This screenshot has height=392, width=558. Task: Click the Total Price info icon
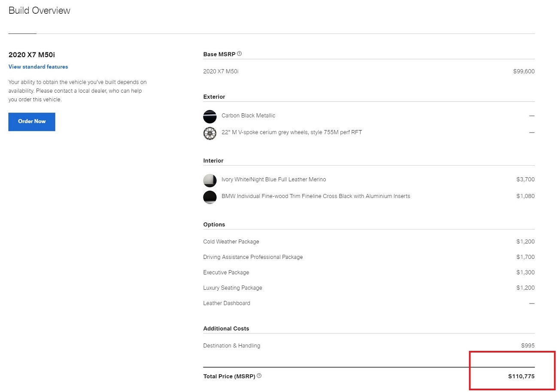coord(259,376)
